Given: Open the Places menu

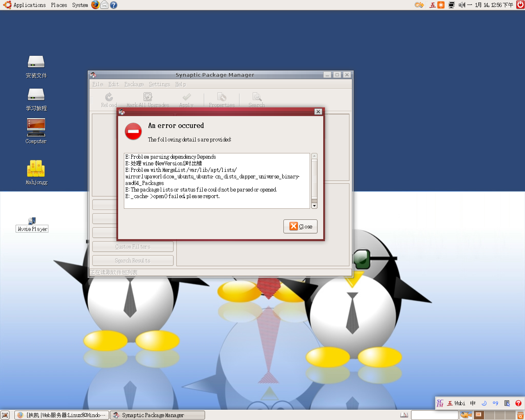Looking at the screenshot, I should click(59, 5).
